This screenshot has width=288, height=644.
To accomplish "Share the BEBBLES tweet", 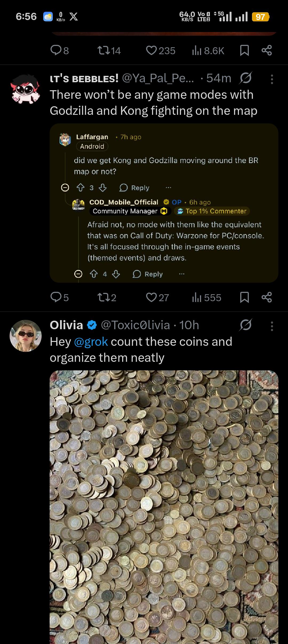I will pyautogui.click(x=267, y=297).
